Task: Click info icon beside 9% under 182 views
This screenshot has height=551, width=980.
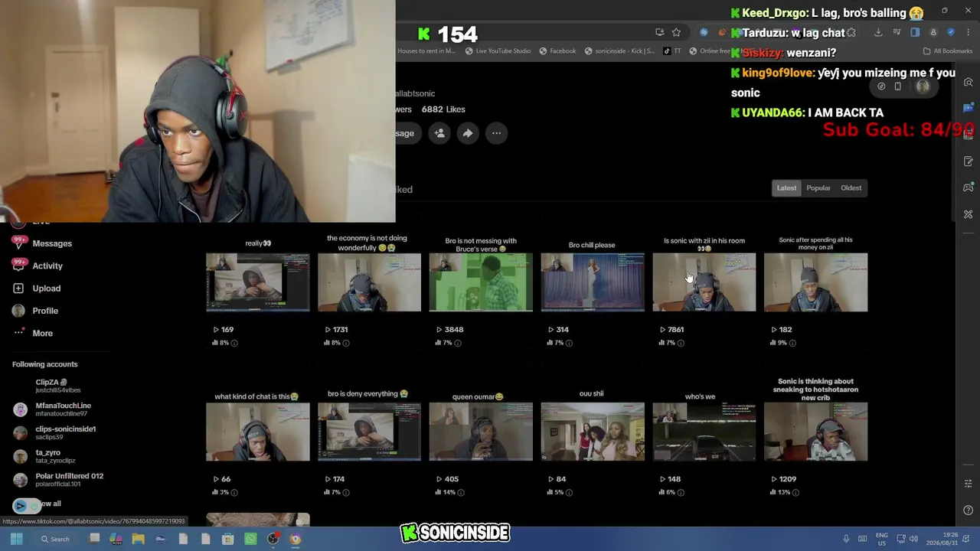Action: coord(792,343)
